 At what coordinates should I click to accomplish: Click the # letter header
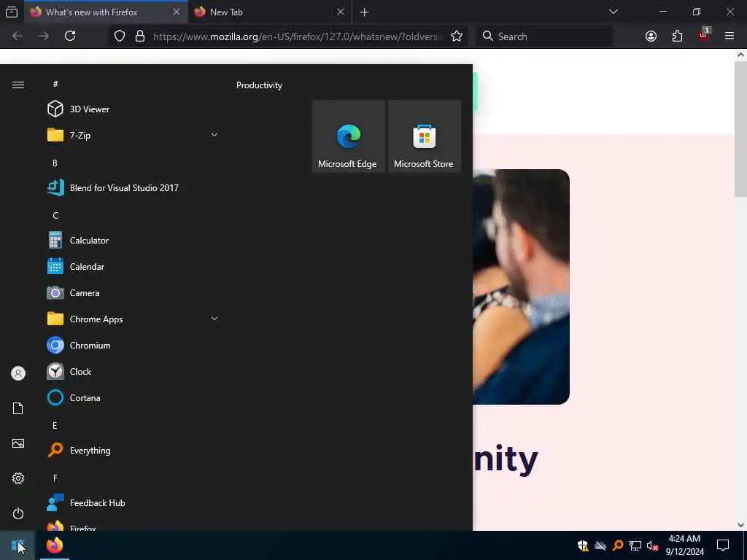(55, 84)
